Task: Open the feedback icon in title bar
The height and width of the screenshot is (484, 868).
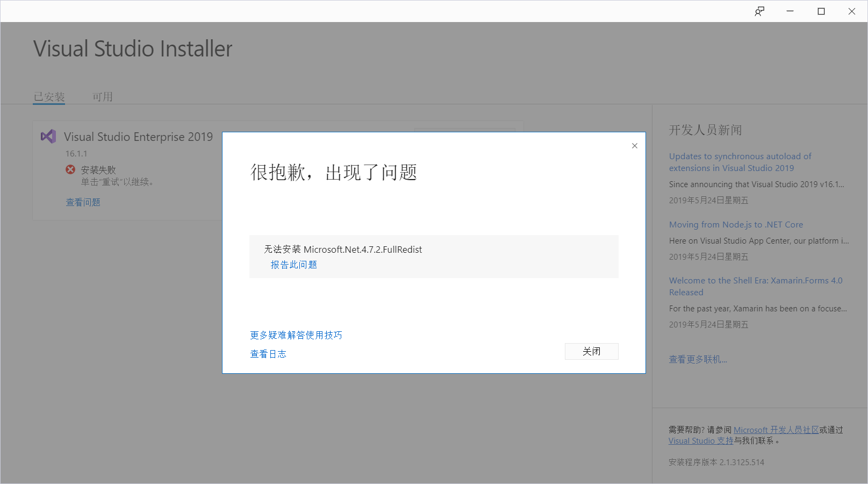Action: 759,11
